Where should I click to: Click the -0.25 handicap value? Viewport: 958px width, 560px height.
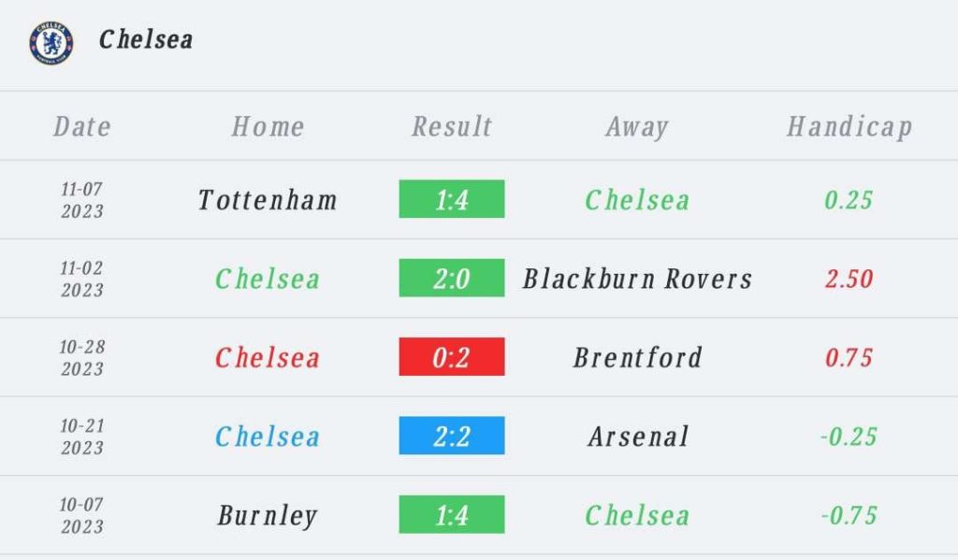pyautogui.click(x=849, y=437)
